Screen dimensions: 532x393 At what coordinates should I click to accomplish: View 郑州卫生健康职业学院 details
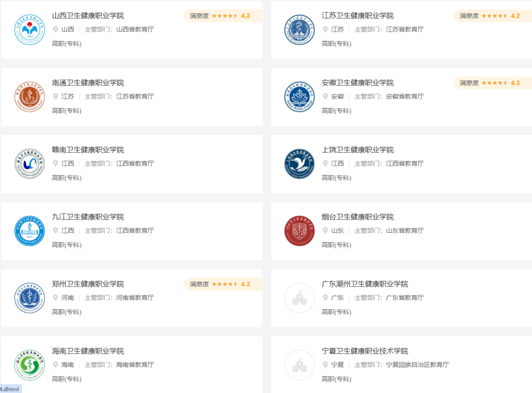click(88, 284)
